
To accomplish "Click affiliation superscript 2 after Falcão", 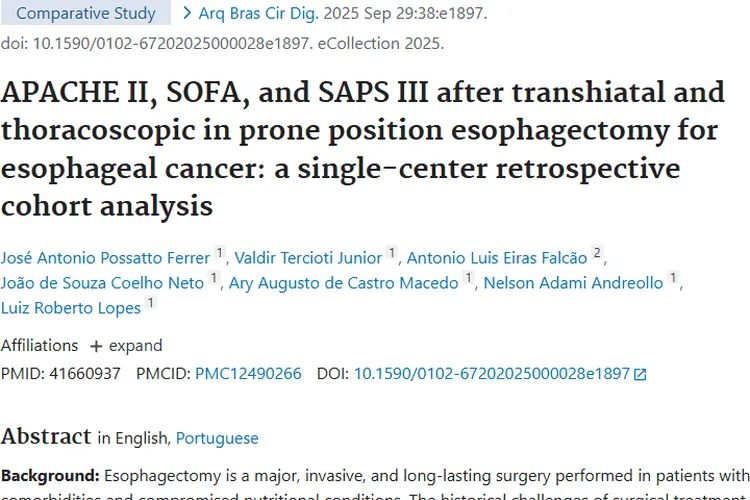I will click(597, 253).
